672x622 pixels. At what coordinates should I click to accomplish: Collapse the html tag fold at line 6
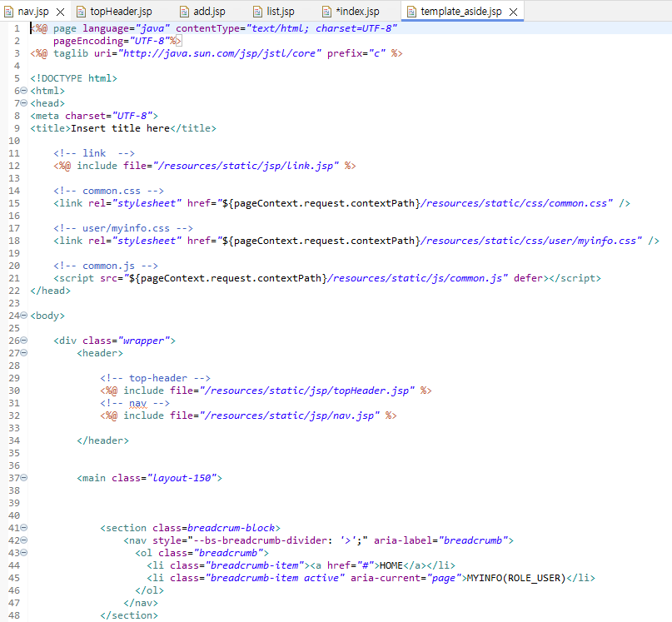(x=24, y=91)
